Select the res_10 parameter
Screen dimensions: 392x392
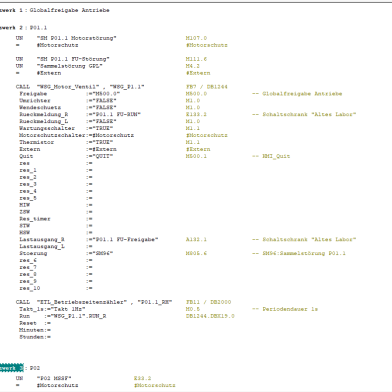coord(30,288)
